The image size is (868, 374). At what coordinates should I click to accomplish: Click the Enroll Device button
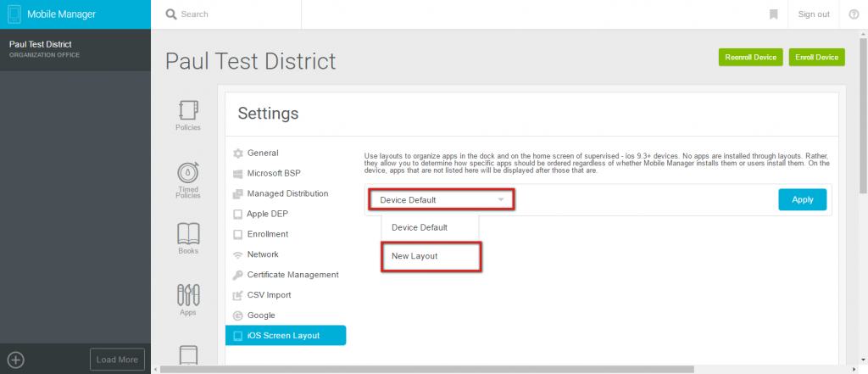(x=816, y=58)
